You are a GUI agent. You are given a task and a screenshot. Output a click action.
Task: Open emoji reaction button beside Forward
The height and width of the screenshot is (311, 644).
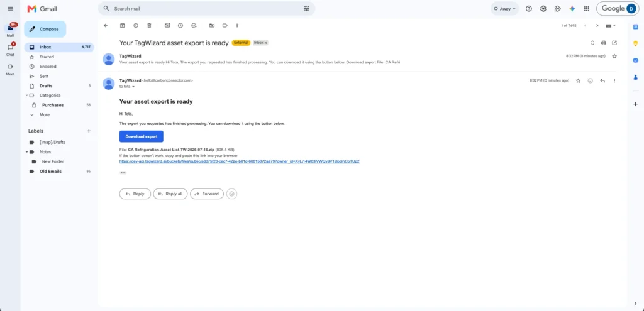point(232,194)
